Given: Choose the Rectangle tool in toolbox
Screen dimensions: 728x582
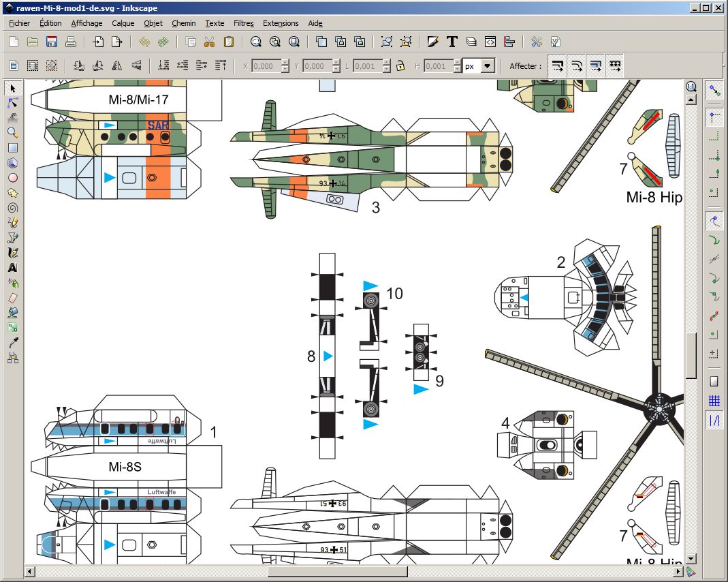Looking at the screenshot, I should point(12,148).
